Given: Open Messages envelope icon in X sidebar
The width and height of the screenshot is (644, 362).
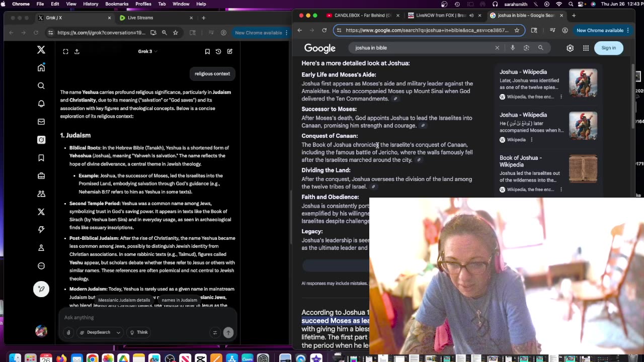Looking at the screenshot, I should point(41,122).
